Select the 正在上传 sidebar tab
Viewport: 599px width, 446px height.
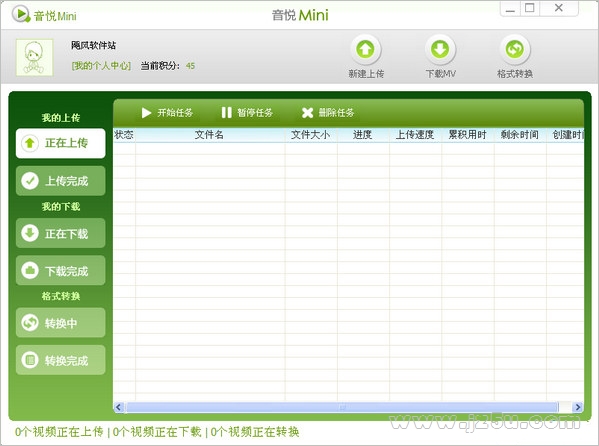(x=60, y=143)
